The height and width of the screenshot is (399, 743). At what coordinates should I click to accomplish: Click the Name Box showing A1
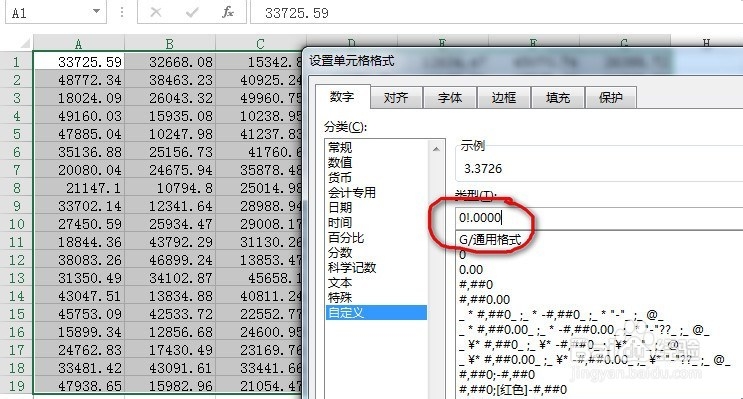56,12
